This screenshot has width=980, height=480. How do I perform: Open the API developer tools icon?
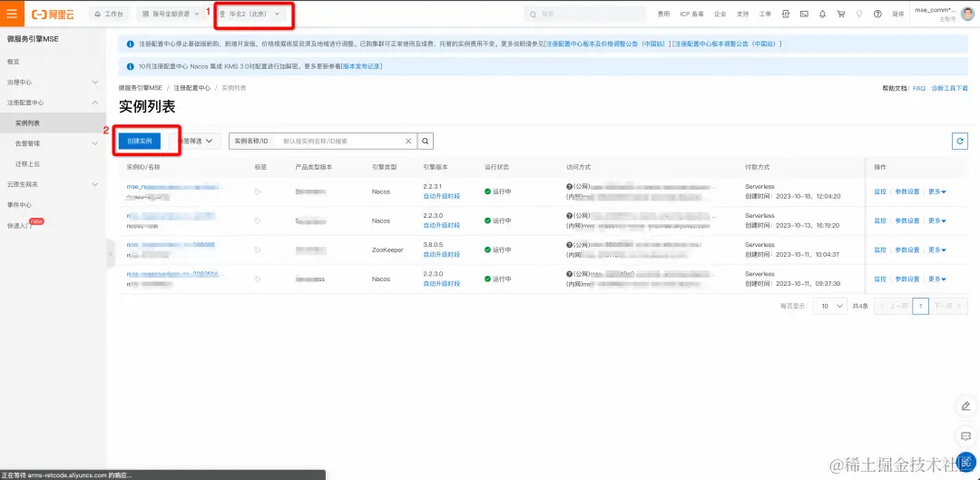(786, 14)
